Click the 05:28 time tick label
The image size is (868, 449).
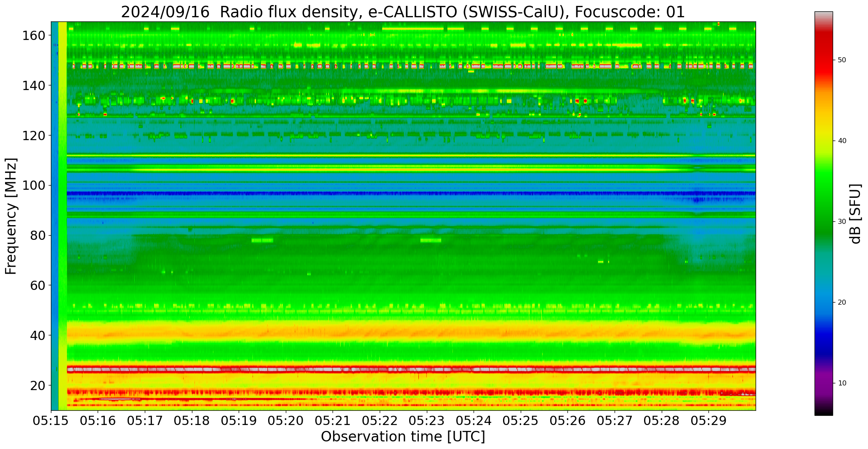coord(661,421)
